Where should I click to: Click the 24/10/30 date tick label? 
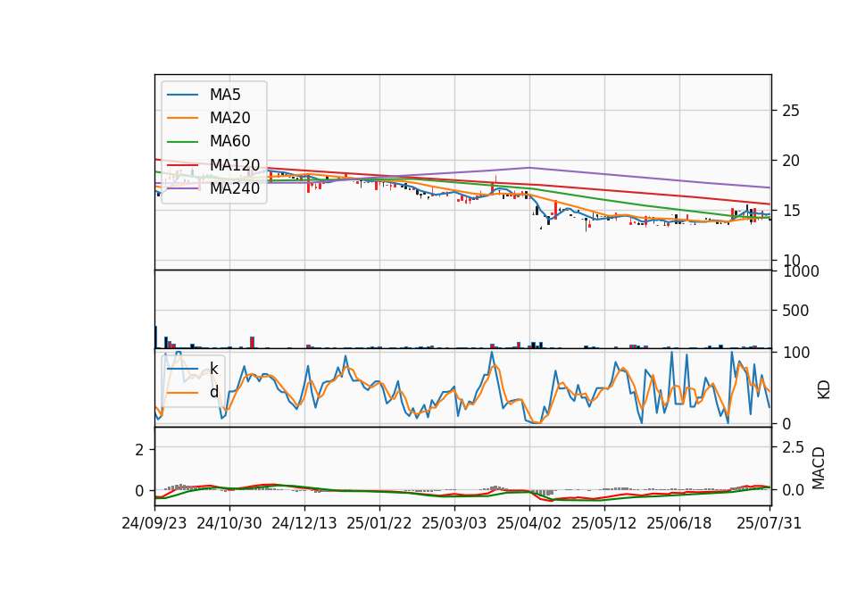point(229,523)
